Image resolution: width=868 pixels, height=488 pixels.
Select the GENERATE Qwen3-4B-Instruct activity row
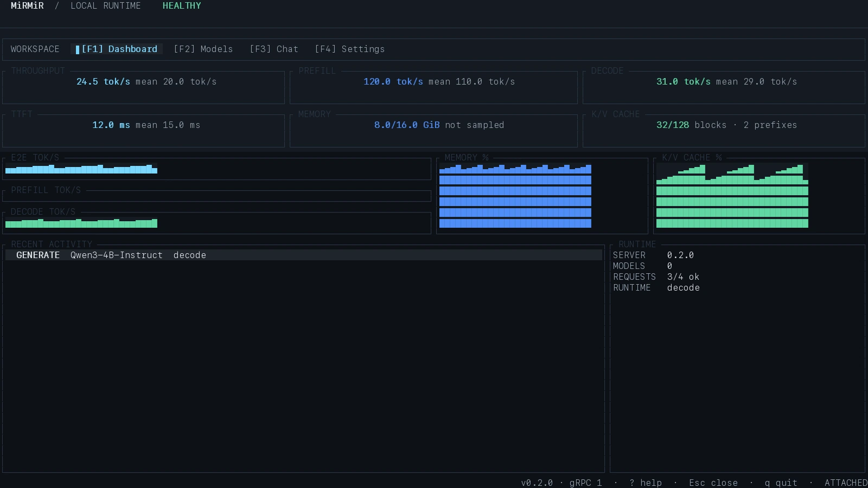(x=304, y=255)
